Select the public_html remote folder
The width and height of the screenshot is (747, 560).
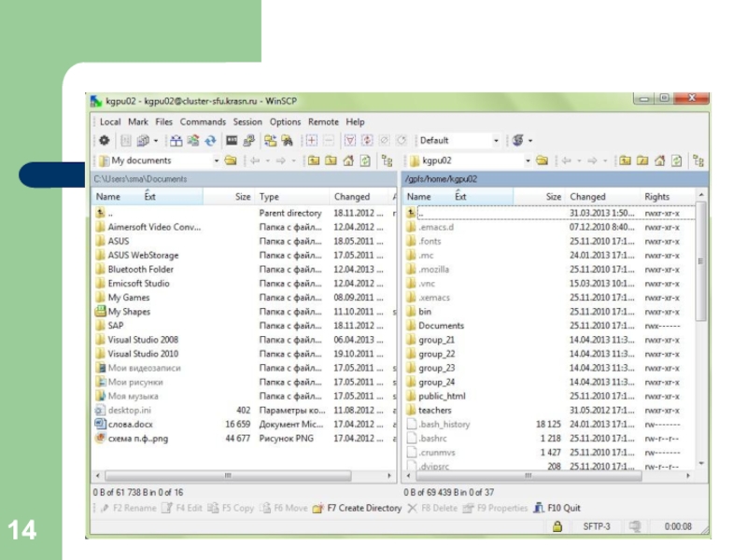point(442,396)
